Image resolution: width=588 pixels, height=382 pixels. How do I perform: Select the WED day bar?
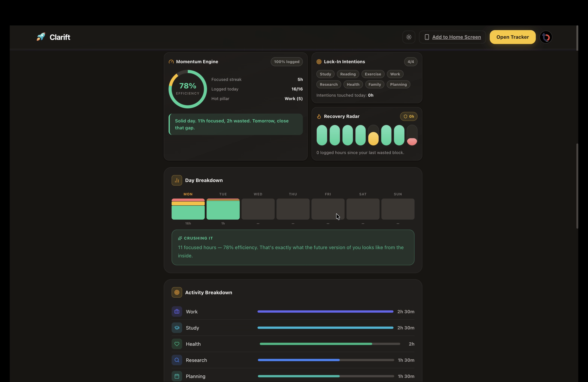[258, 209]
